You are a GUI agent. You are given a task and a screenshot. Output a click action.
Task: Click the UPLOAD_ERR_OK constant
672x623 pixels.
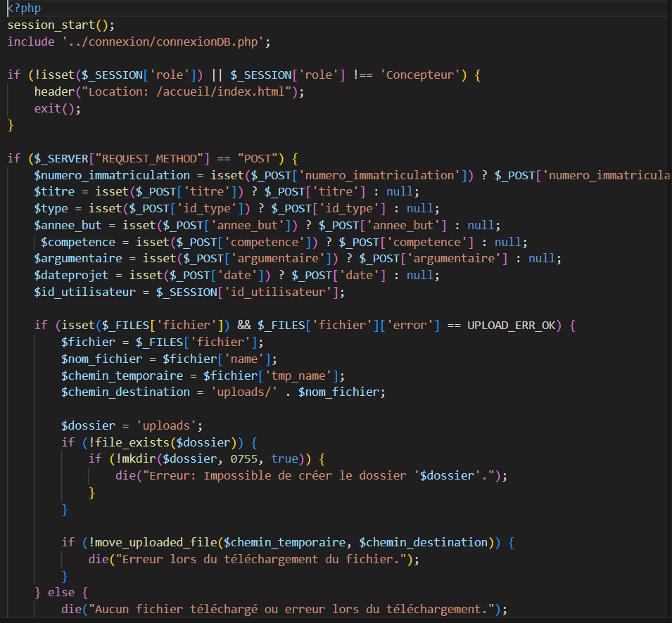(514, 325)
